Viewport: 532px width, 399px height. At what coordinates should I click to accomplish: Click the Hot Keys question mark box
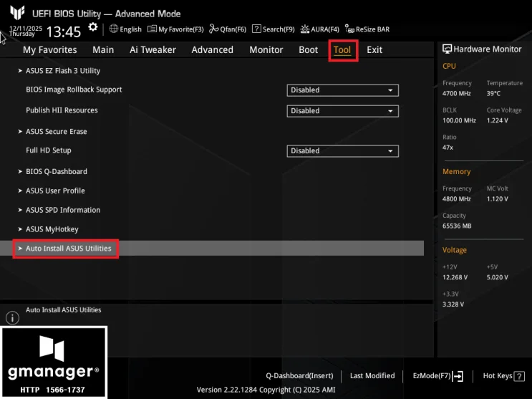point(519,376)
